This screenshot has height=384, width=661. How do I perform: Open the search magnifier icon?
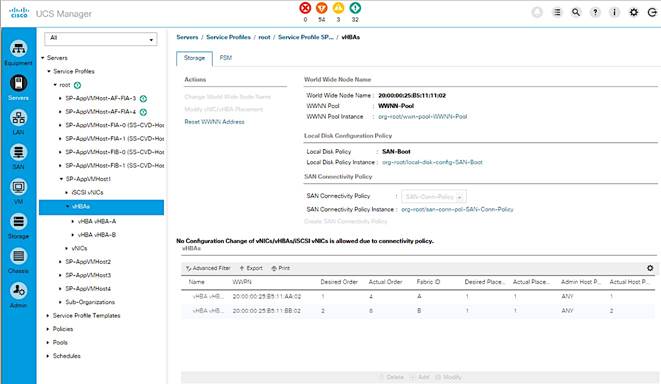575,12
